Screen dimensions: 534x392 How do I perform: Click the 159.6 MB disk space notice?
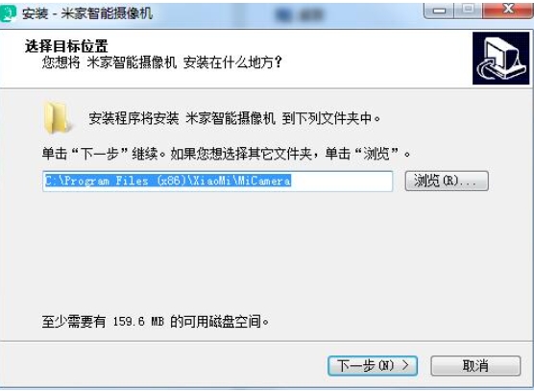156,321
